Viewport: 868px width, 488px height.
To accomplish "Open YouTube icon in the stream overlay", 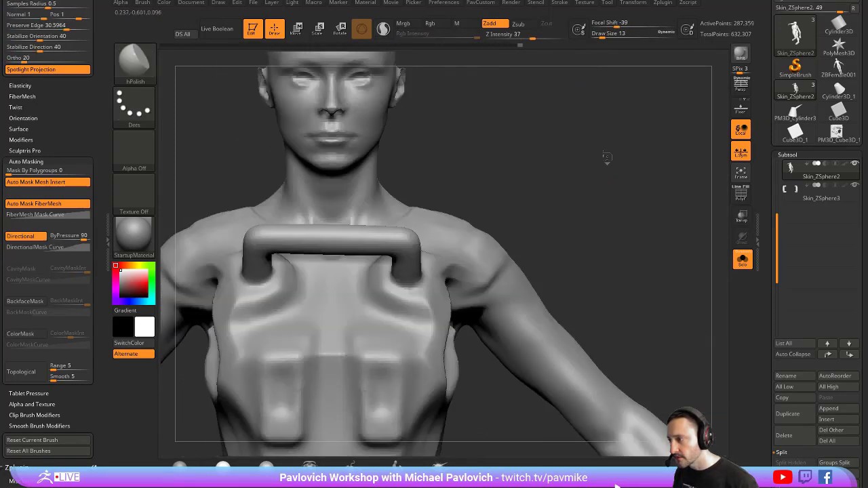I will coord(783,477).
